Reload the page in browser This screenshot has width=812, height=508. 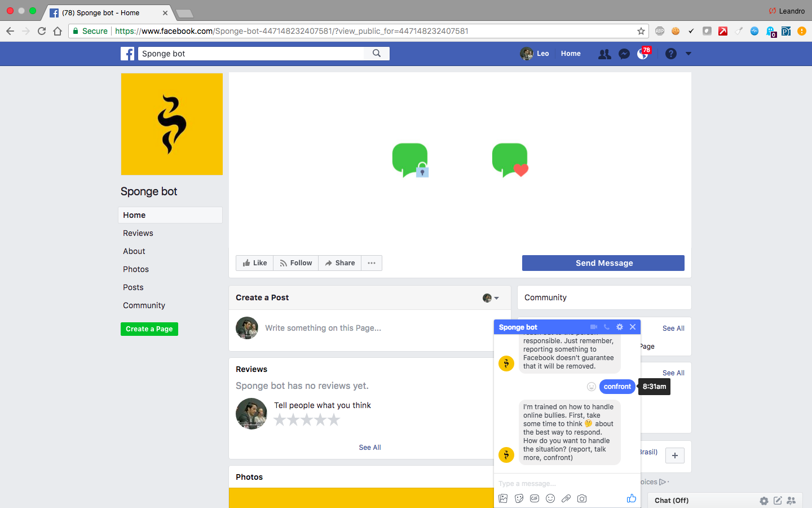[42, 31]
